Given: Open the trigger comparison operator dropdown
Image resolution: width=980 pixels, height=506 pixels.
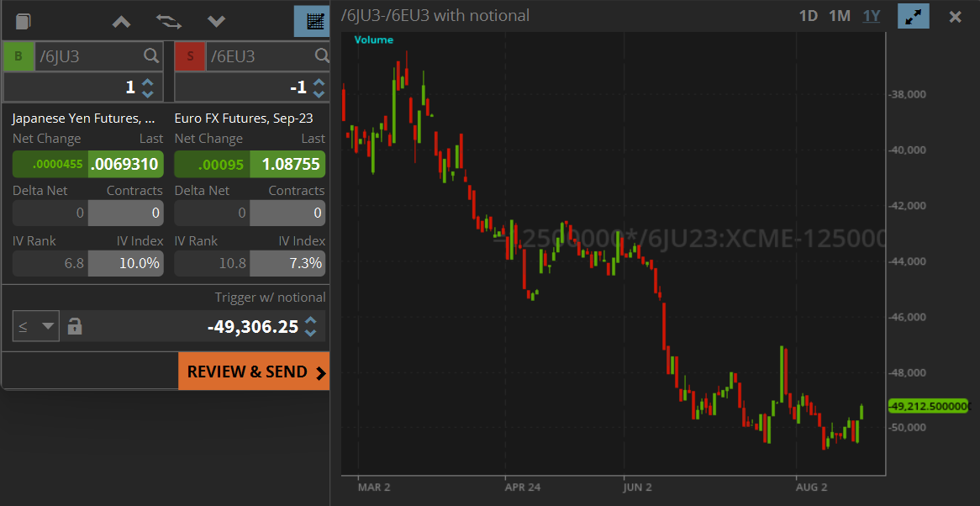Looking at the screenshot, I should (35, 326).
